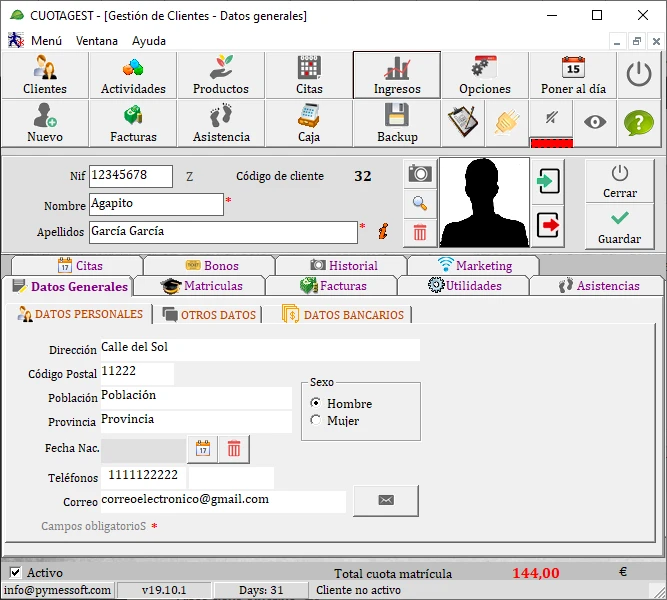Switch to the Utilidades tab
Viewport: 667px width, 600px height.
click(464, 286)
